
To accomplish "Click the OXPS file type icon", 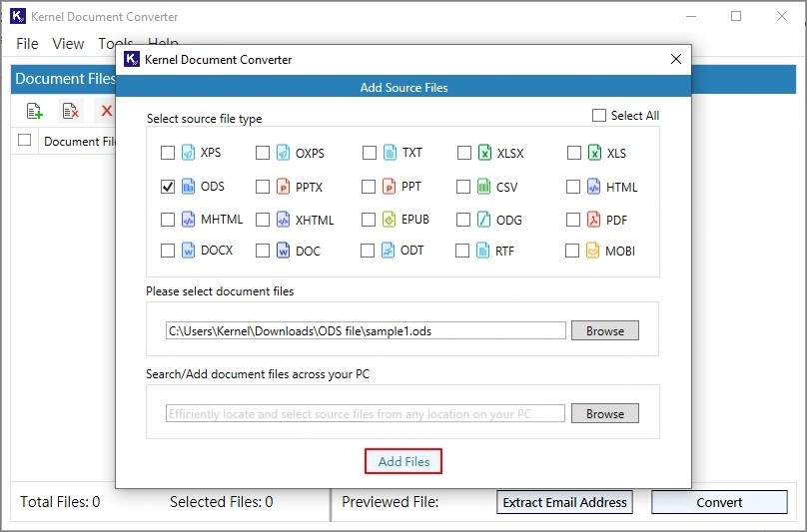I will (283, 153).
